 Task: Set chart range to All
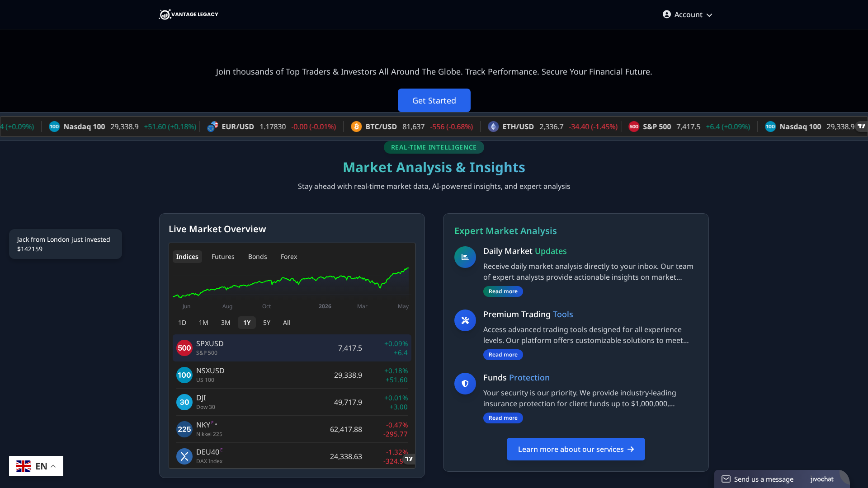point(287,323)
